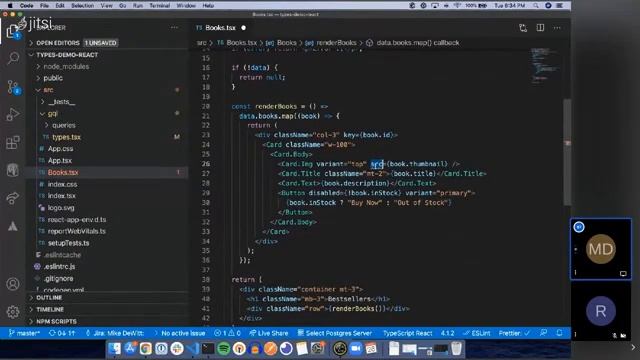Expand the node_modules folder
This screenshot has height=360, width=640.
(66, 67)
